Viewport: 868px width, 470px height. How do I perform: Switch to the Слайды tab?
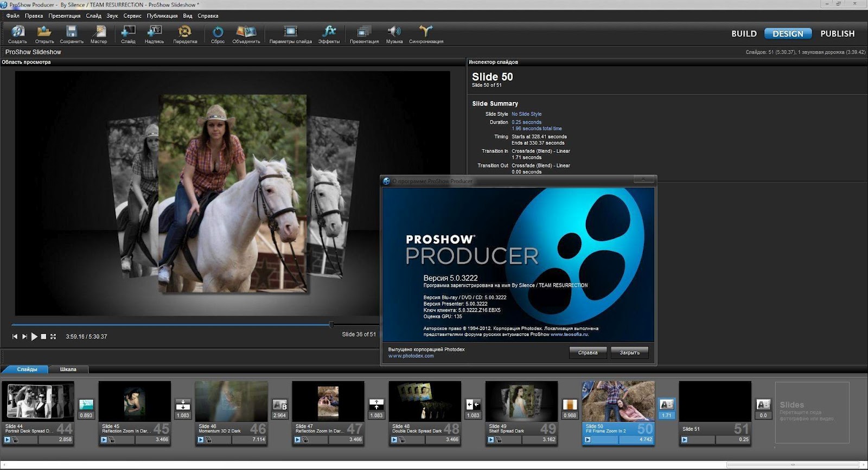click(27, 369)
